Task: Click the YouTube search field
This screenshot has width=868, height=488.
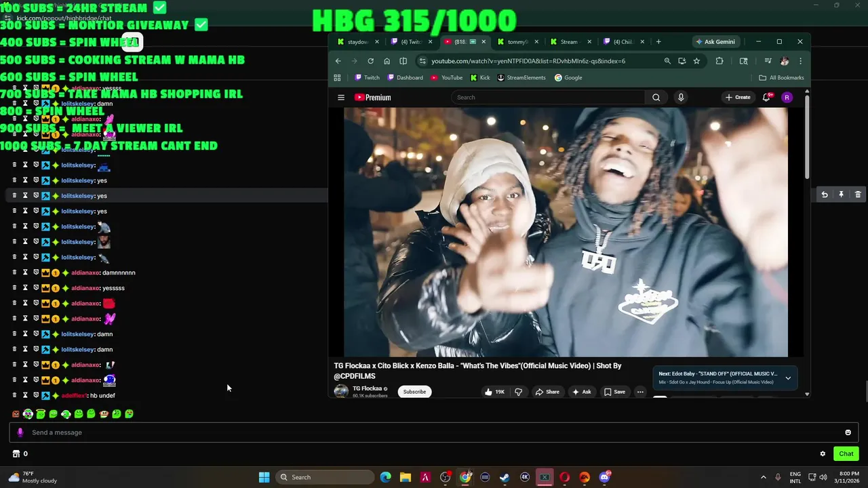Action: (x=548, y=98)
